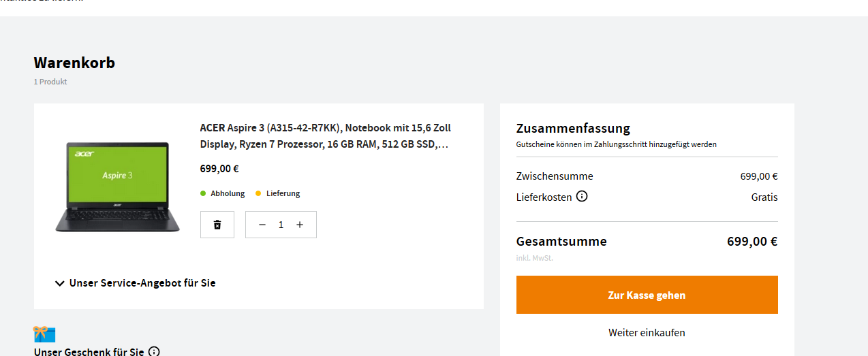Expand the Unser Service-Angebot chevron

pyautogui.click(x=60, y=283)
